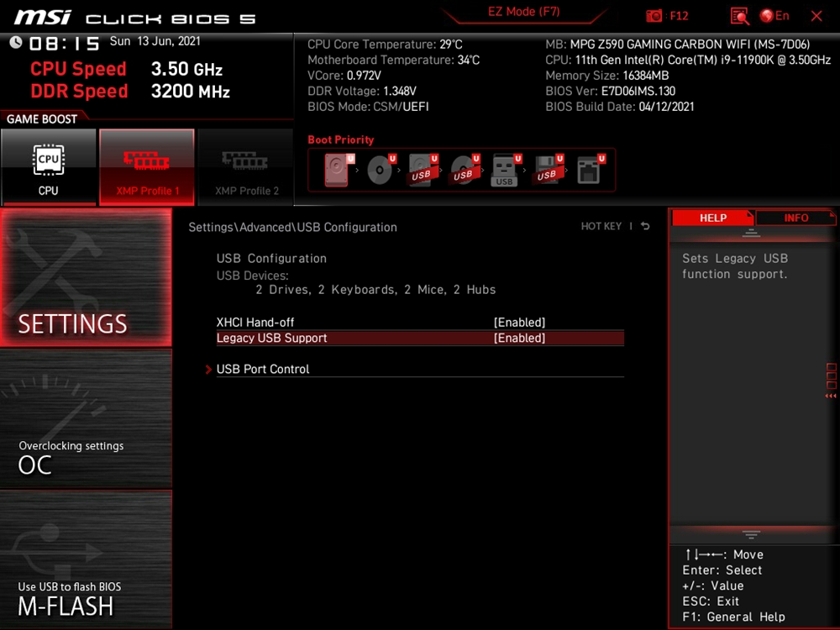Click the system time 08:15
The image size is (840, 630).
pos(65,44)
